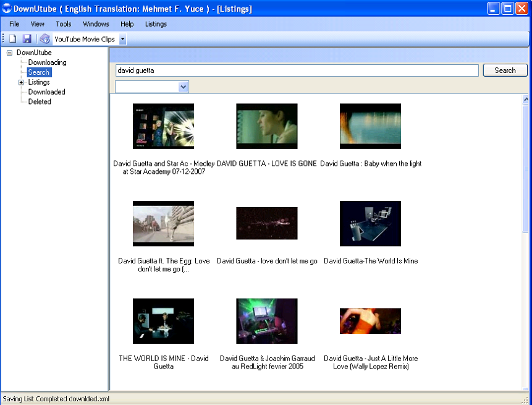Open the Windows menu
This screenshot has height=405, width=532.
pyautogui.click(x=96, y=24)
